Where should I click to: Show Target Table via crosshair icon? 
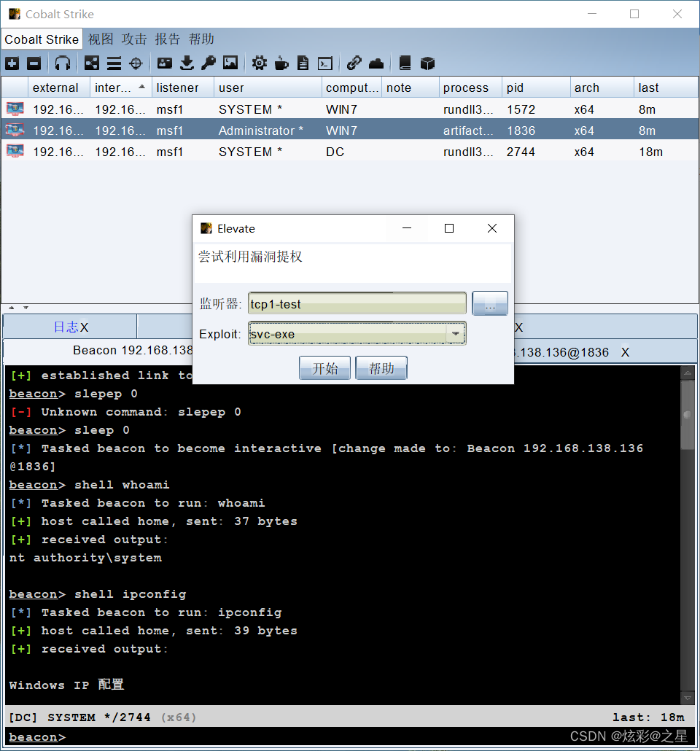136,63
